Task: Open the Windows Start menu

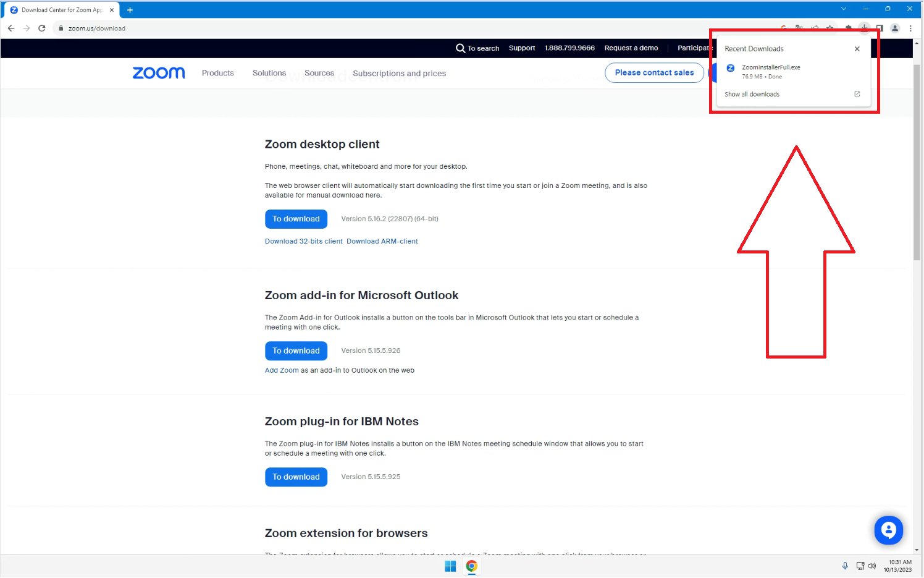Action: (450, 566)
